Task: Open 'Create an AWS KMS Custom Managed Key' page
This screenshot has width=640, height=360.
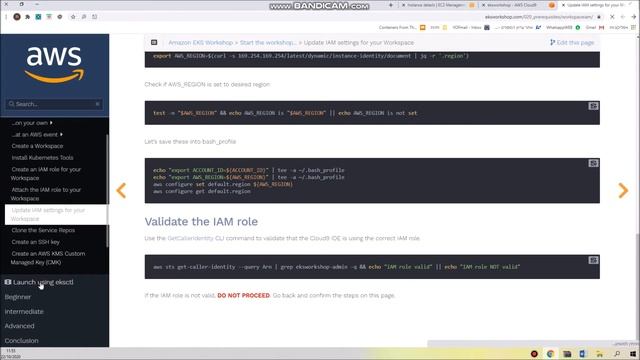Action: [x=48, y=258]
